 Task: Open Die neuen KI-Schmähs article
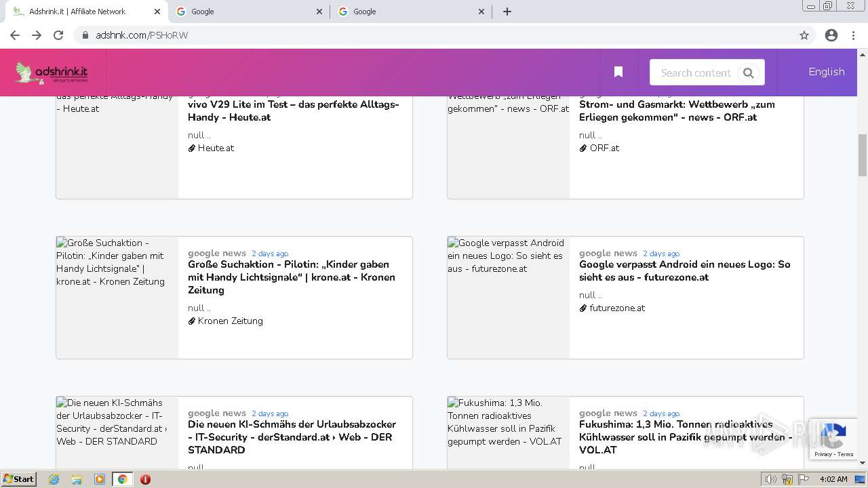click(292, 437)
